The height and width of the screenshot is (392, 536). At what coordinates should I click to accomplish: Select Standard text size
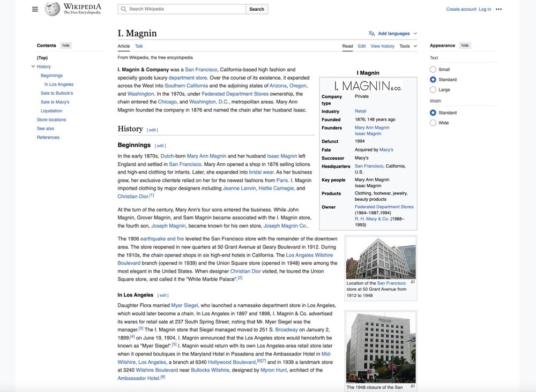point(433,80)
